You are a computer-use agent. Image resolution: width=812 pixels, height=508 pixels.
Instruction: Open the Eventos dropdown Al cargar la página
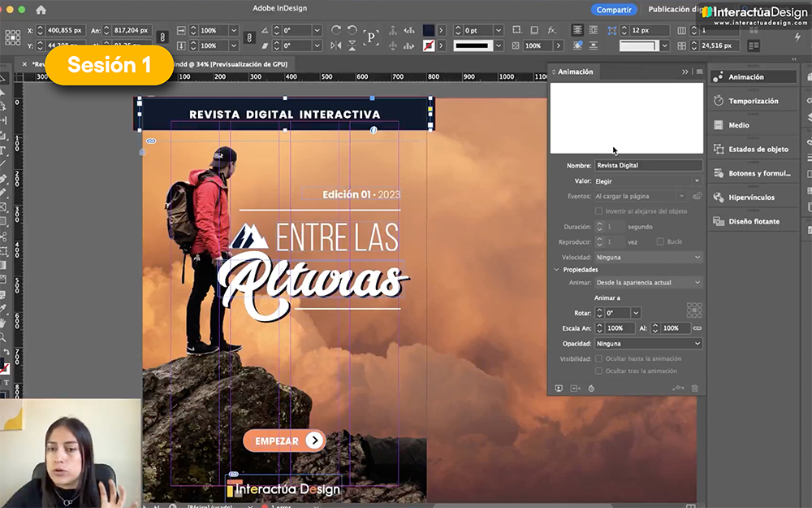pyautogui.click(x=641, y=196)
